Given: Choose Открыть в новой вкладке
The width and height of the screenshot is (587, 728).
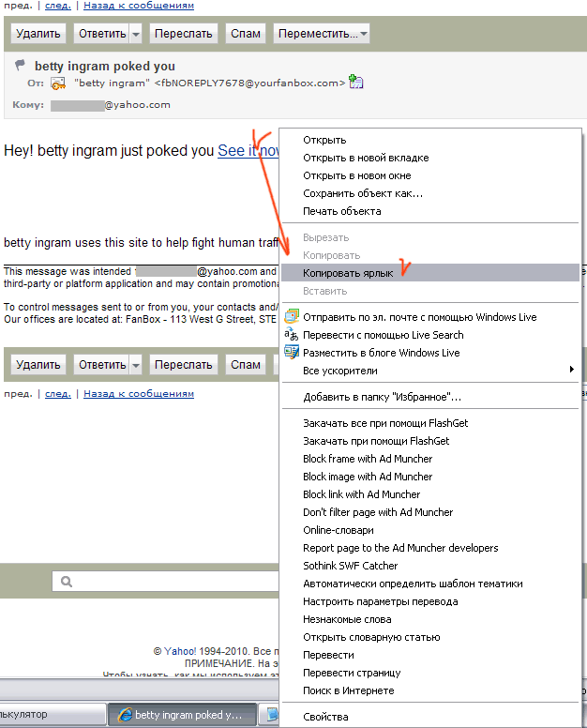Looking at the screenshot, I should (430, 158).
